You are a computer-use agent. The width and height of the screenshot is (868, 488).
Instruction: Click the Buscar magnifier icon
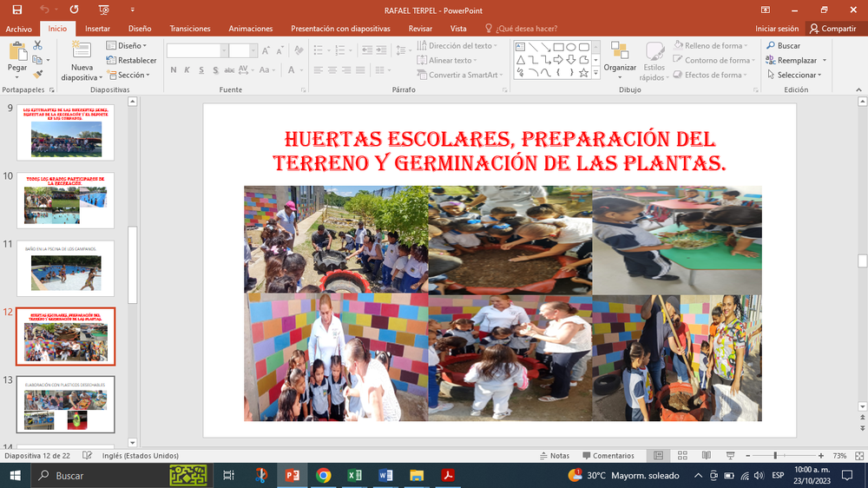pyautogui.click(x=770, y=46)
